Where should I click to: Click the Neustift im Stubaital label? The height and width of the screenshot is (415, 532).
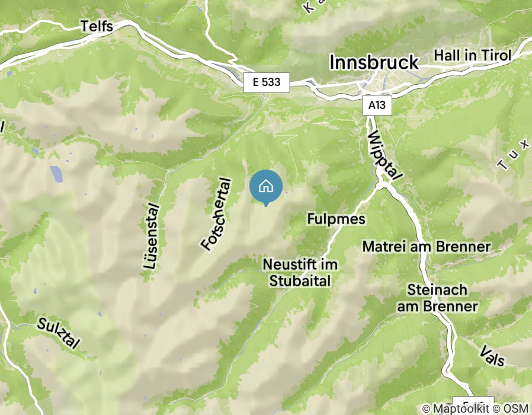click(x=300, y=273)
